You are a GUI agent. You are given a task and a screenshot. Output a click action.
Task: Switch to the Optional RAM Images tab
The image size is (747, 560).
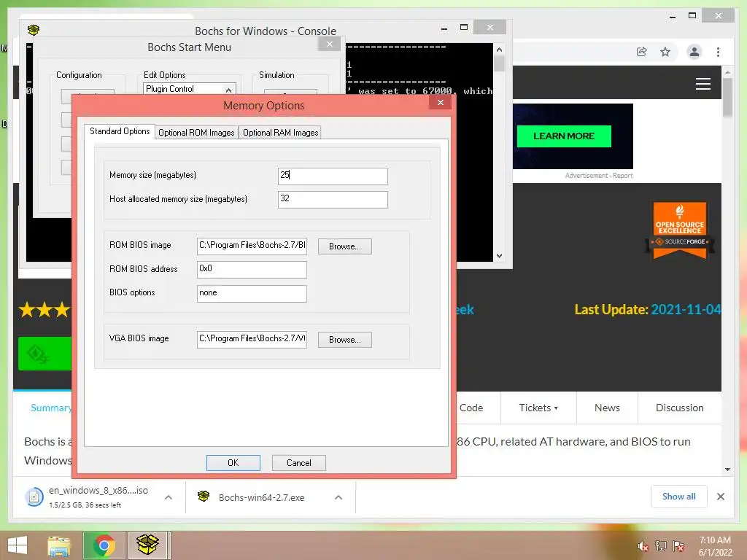click(x=281, y=133)
